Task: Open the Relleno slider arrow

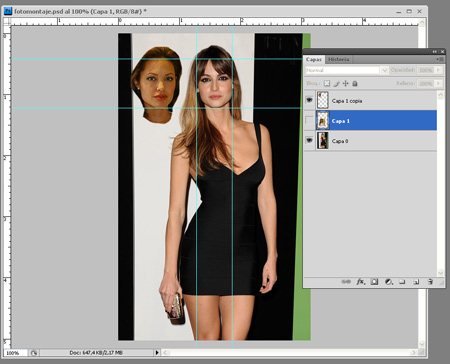Action: 439,83
